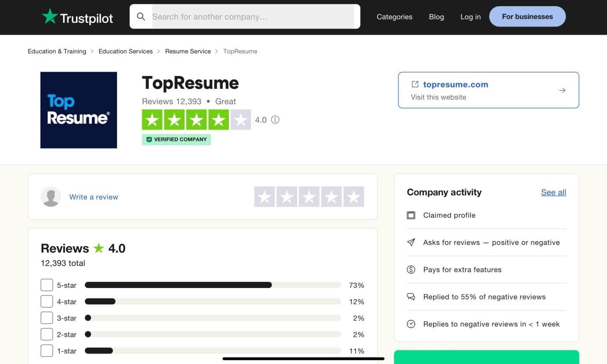Screen dimensions: 607x364
Task: Click the See all company activity link
Action: point(554,192)
